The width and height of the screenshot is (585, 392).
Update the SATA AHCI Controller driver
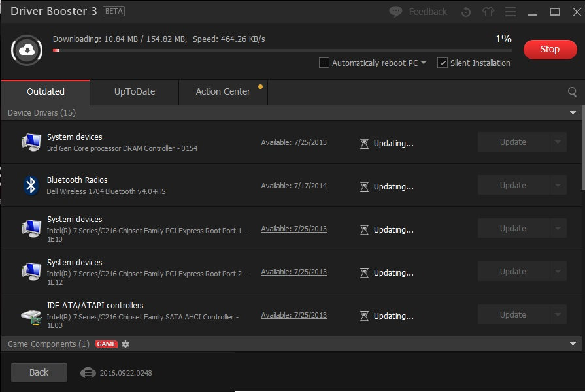coord(513,314)
